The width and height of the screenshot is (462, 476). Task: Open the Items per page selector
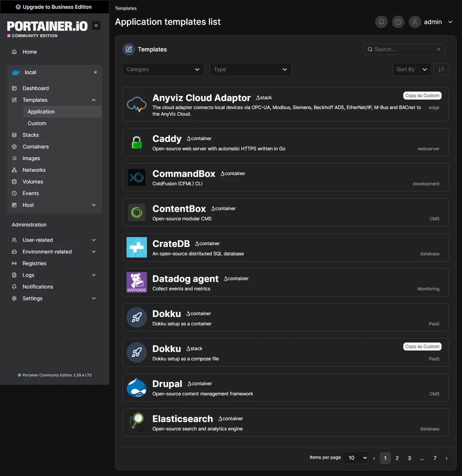point(356,458)
